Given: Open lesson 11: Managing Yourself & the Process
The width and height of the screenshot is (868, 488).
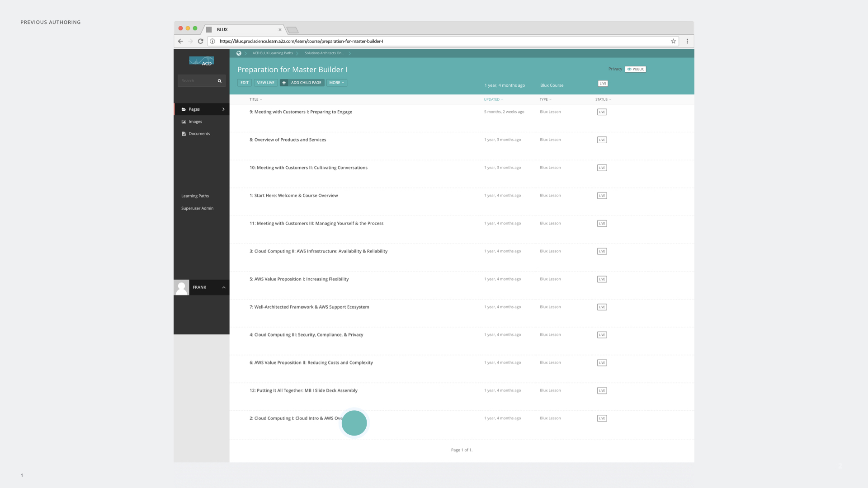Looking at the screenshot, I should [316, 224].
